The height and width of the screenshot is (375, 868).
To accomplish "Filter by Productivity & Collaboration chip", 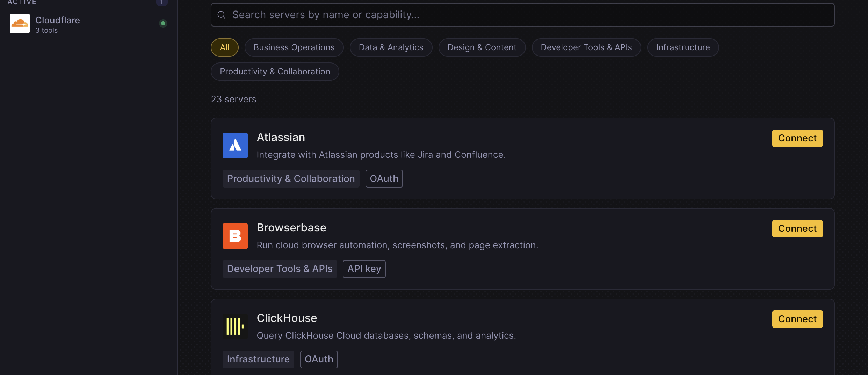I will [275, 72].
